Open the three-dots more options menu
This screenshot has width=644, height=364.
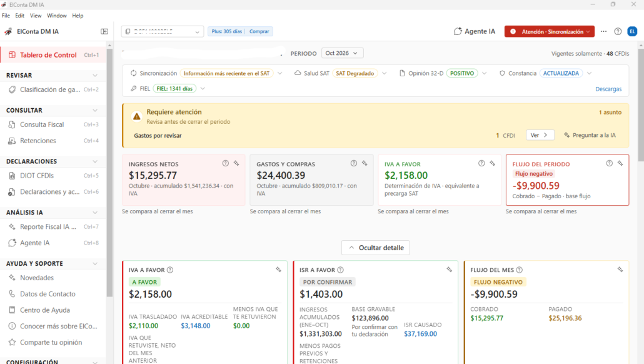(x=603, y=31)
